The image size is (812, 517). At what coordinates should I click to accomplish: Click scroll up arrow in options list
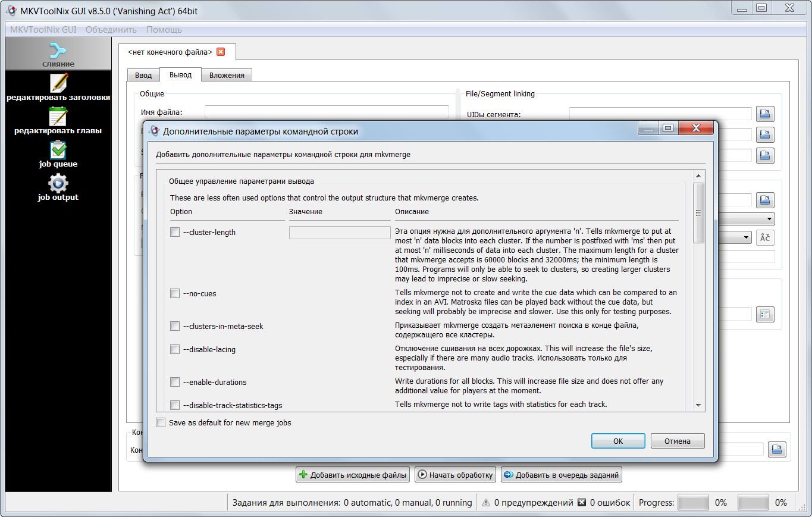click(698, 176)
